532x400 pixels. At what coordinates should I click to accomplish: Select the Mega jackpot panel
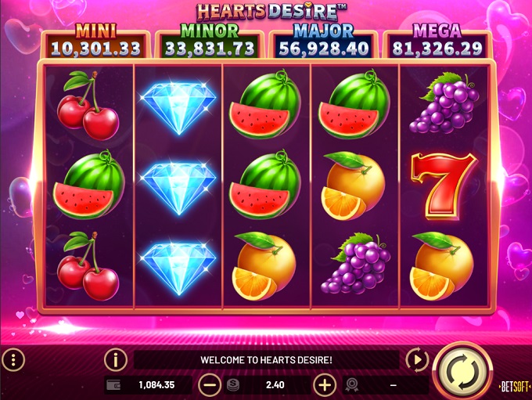[x=437, y=41]
